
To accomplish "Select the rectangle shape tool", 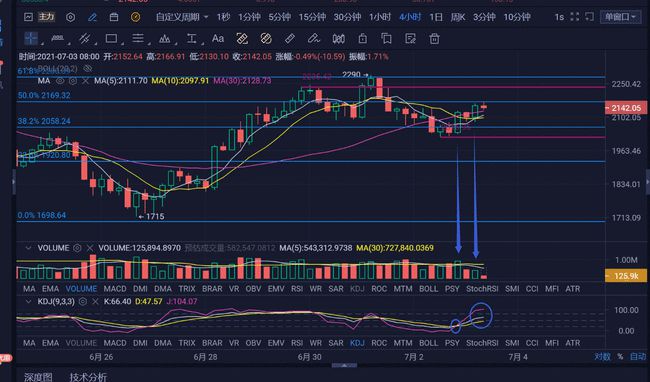I will 111,39.
